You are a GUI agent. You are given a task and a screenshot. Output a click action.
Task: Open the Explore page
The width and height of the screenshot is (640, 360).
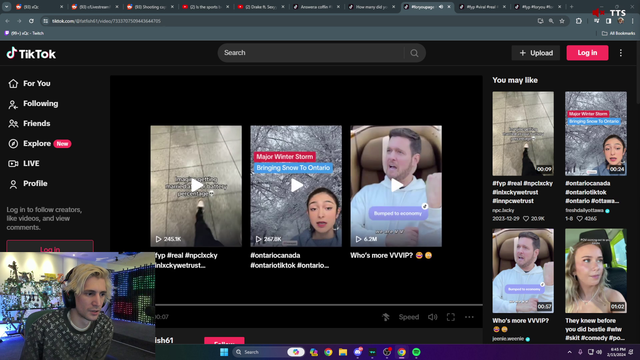pyautogui.click(x=39, y=144)
